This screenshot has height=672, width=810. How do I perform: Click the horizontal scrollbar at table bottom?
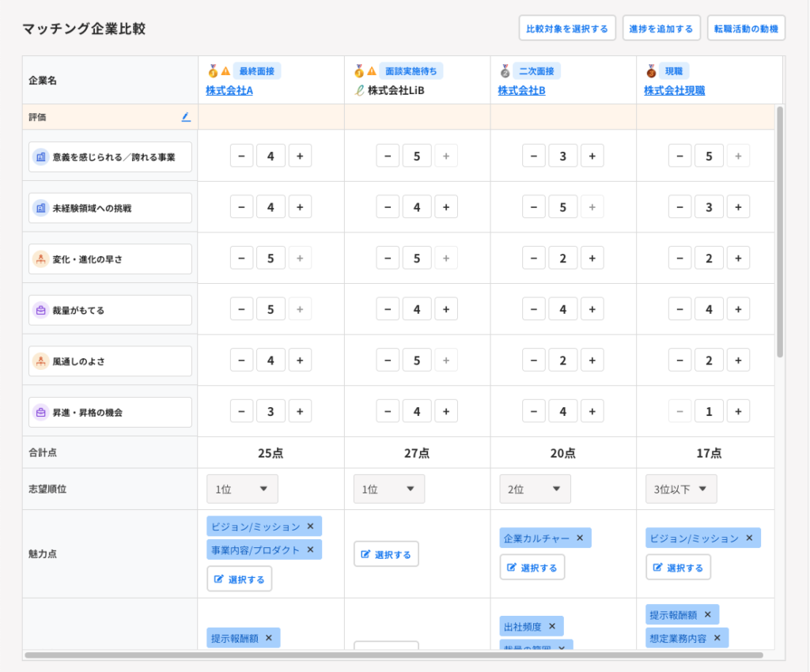tap(394, 655)
